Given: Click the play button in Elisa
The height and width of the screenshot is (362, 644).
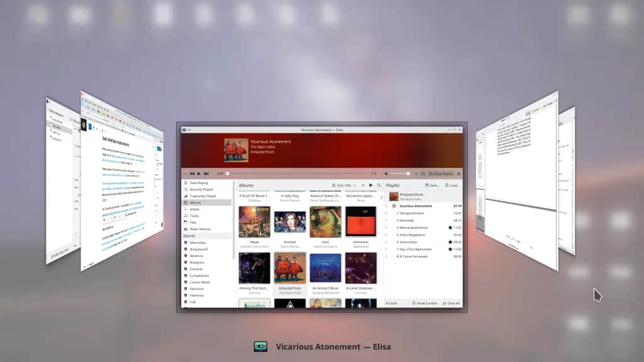Looking at the screenshot, I should pyautogui.click(x=199, y=173).
